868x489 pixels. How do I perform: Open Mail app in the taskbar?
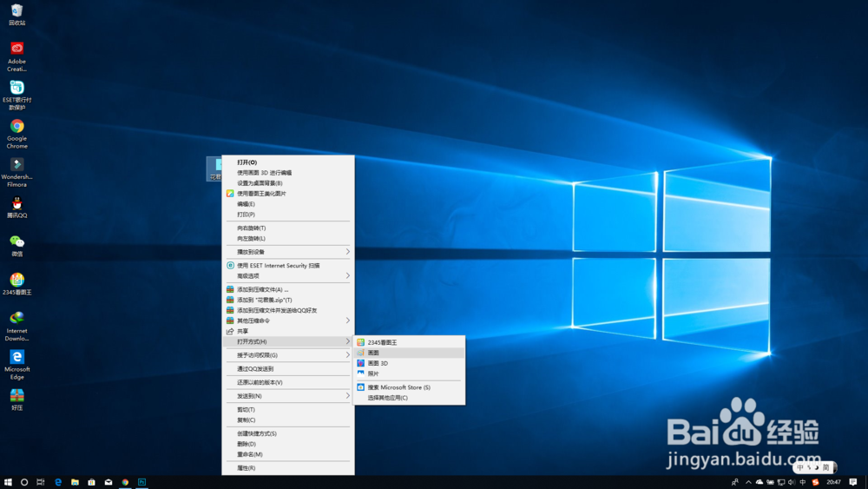[x=108, y=482]
